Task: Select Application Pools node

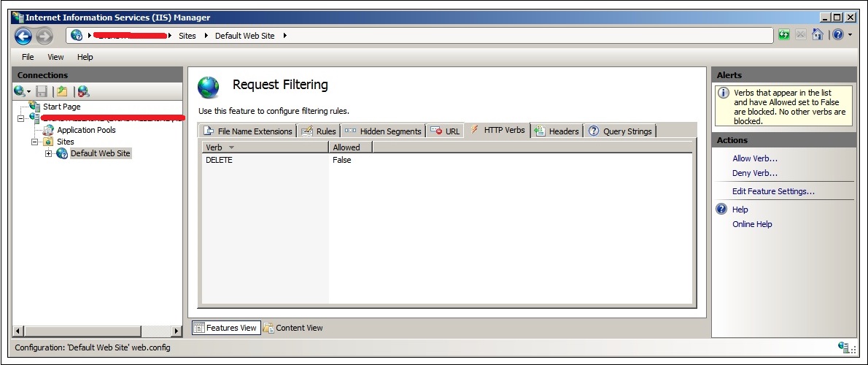Action: [86, 130]
